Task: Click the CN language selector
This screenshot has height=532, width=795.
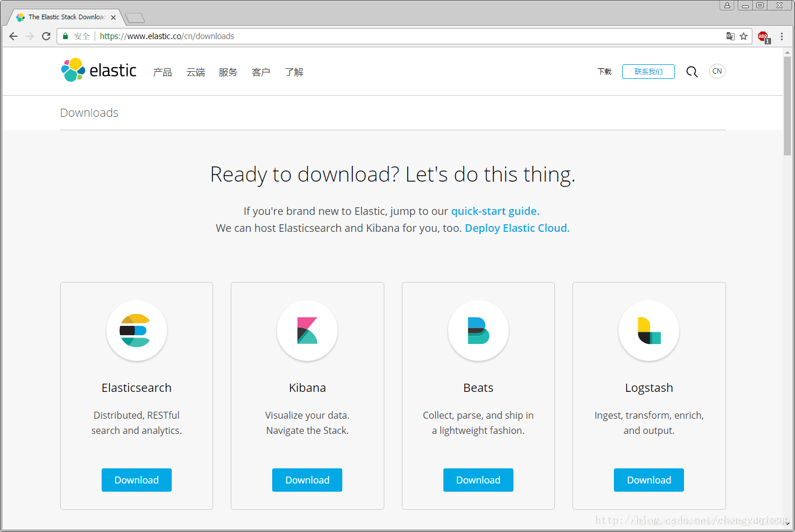Action: point(717,71)
